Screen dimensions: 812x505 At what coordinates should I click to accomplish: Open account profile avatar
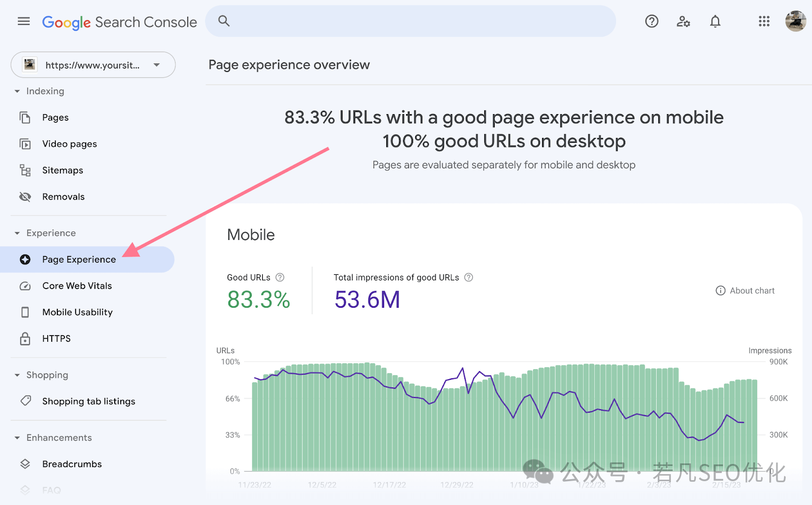click(795, 21)
